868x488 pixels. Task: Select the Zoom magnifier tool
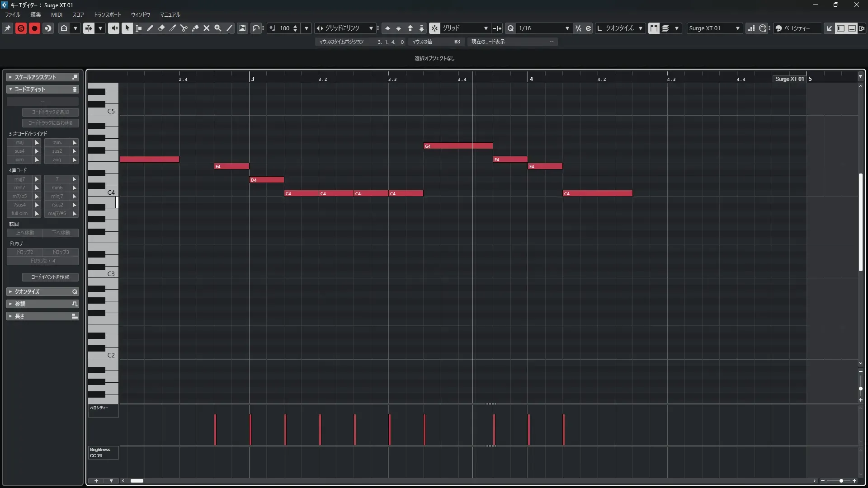218,28
